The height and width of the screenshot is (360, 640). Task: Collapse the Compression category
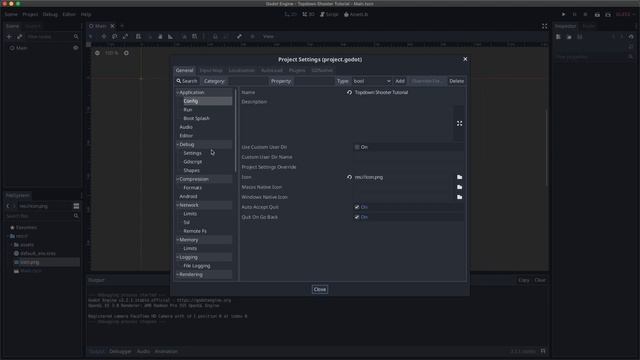(x=178, y=179)
